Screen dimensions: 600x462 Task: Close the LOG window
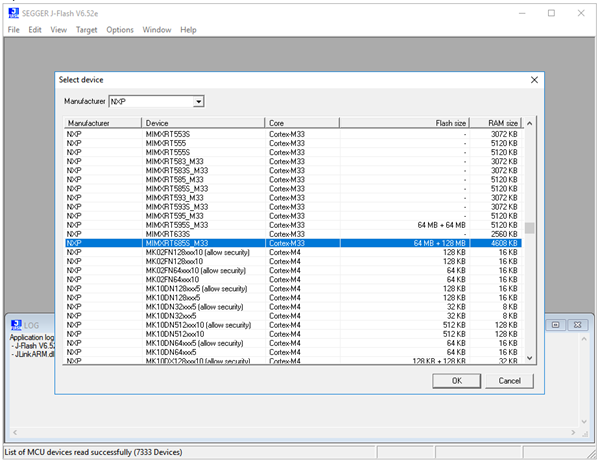(577, 325)
